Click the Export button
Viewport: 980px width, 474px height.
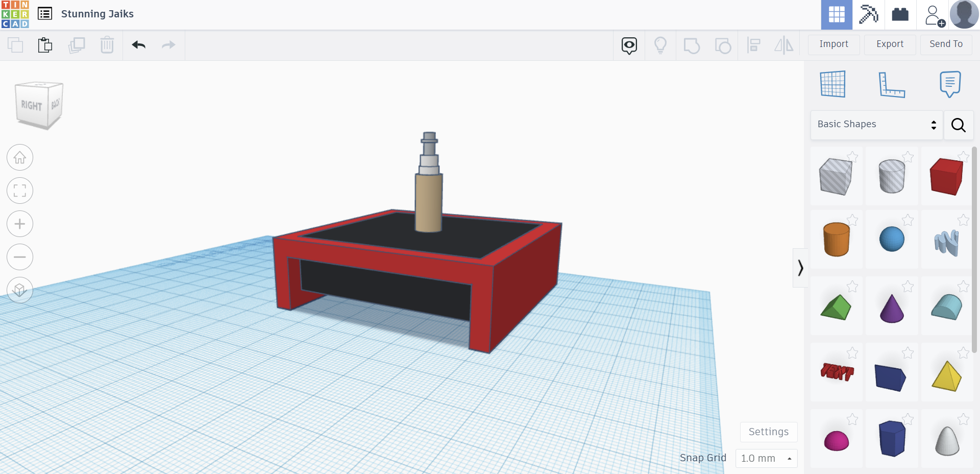tap(890, 44)
